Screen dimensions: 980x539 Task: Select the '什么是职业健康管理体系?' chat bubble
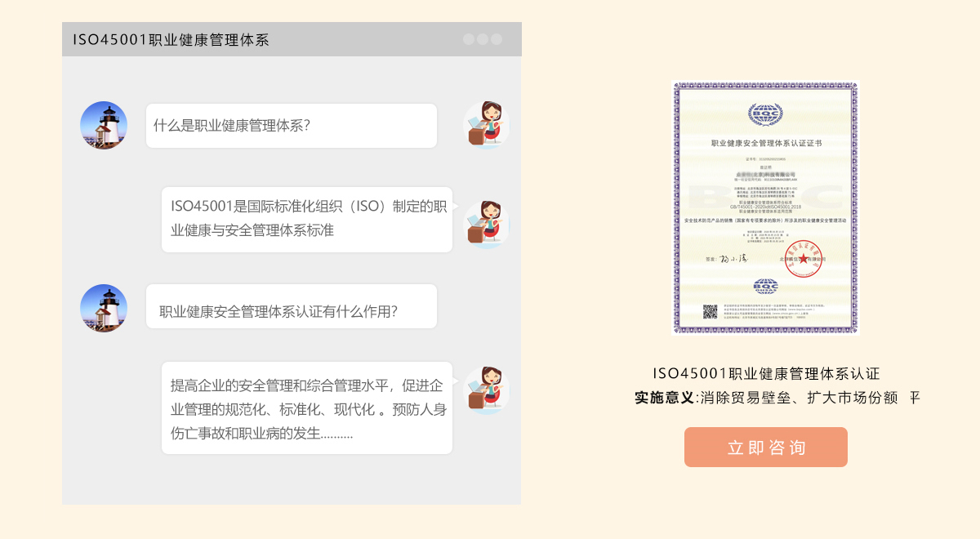pos(292,126)
